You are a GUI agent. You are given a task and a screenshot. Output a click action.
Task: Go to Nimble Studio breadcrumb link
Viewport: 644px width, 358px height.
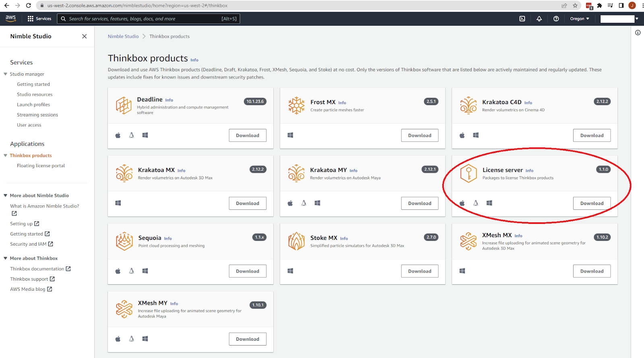click(123, 36)
